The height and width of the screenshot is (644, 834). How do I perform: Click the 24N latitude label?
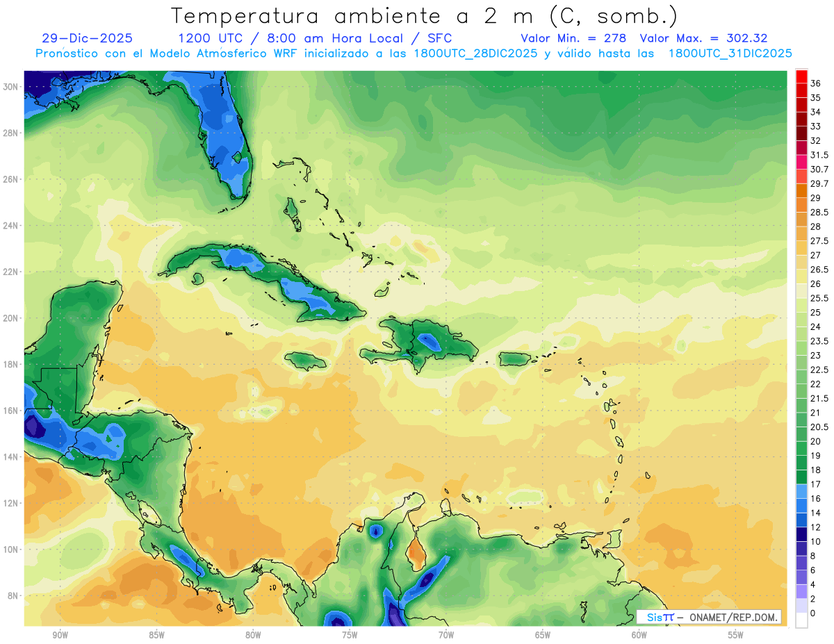(11, 225)
